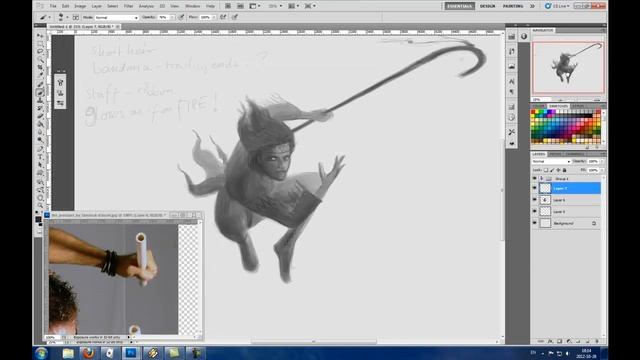The image size is (640, 360).
Task: Launch Mini Bridge from application bar
Action: click(240, 6)
